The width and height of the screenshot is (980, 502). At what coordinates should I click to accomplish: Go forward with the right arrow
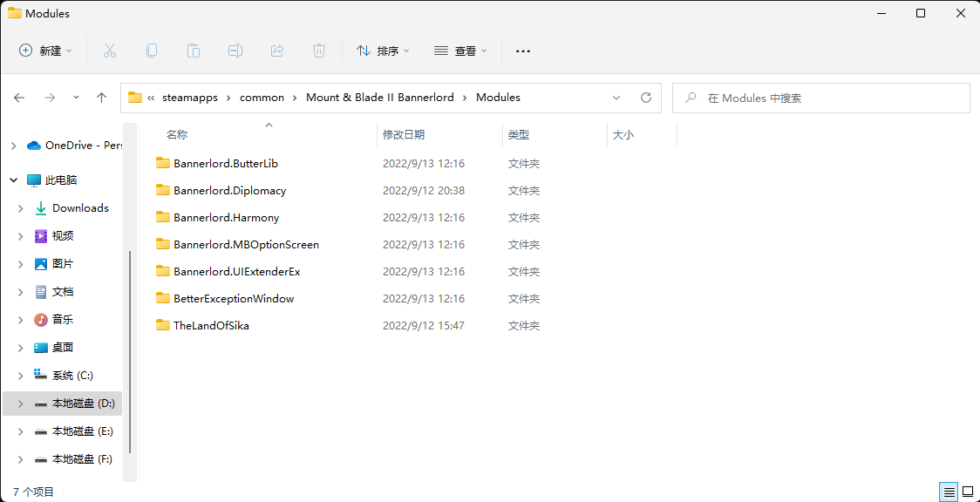point(50,98)
